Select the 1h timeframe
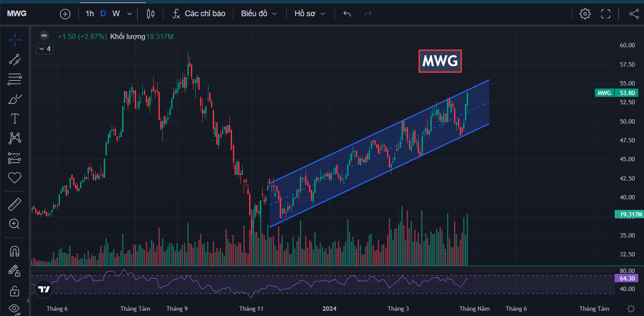The width and height of the screenshot is (644, 316). 90,14
